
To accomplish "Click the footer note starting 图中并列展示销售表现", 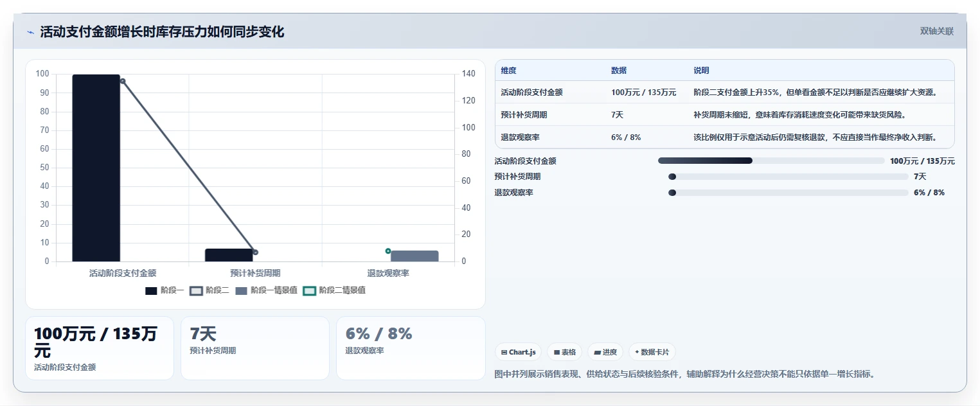I will click(685, 374).
